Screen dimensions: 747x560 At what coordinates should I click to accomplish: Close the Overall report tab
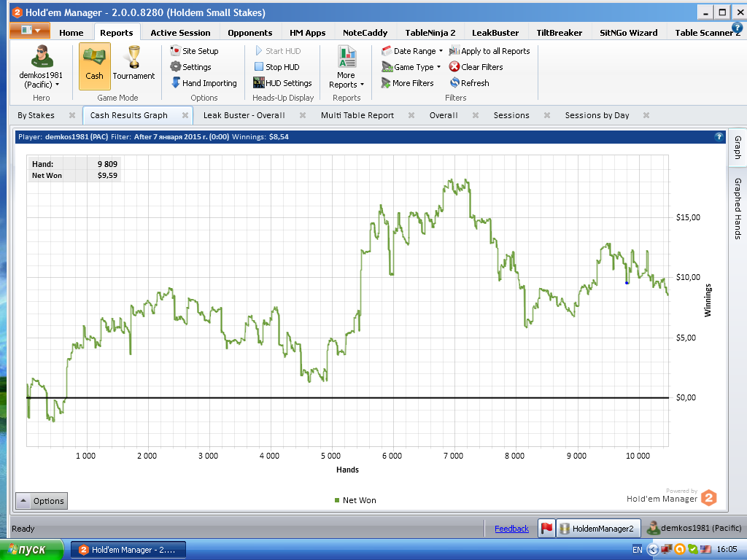pos(476,115)
